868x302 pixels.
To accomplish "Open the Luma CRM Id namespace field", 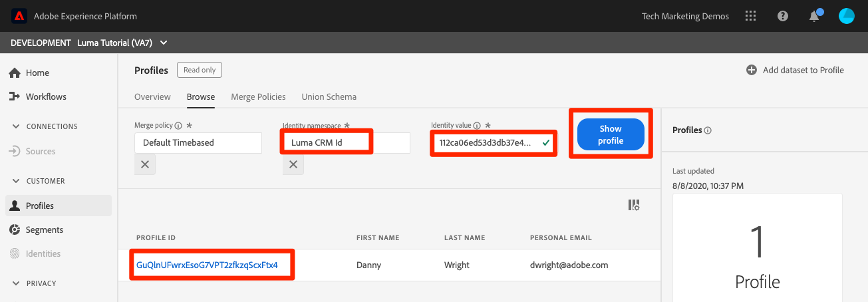I will point(347,142).
